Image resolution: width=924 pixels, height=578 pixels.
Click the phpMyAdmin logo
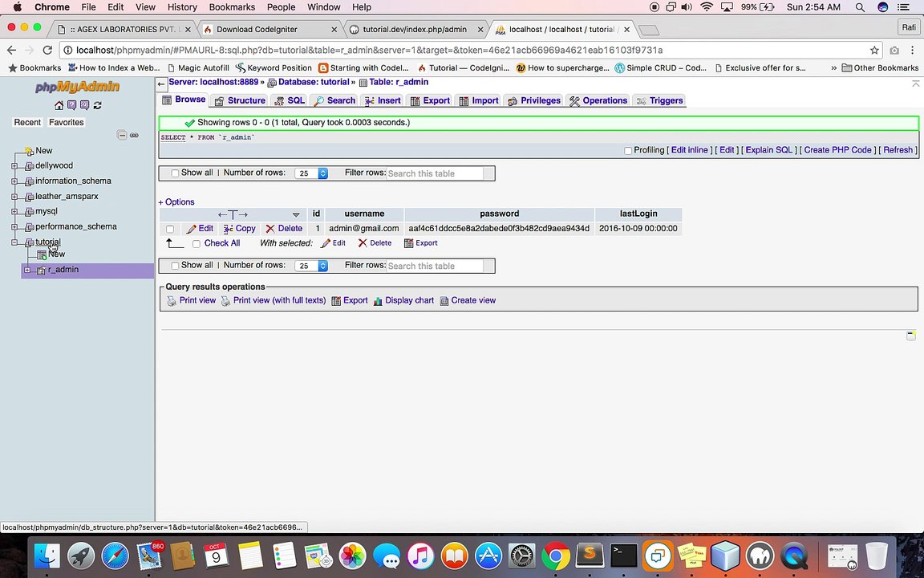(77, 88)
